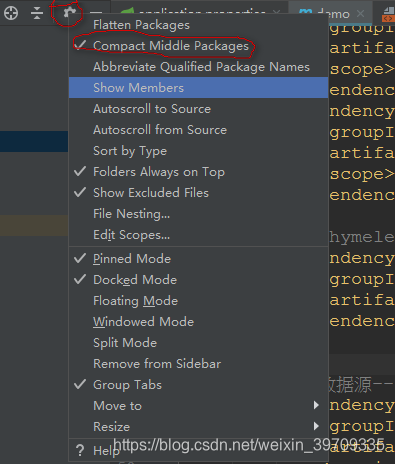Toggle Show Members option
This screenshot has height=464, width=395.
coord(198,88)
